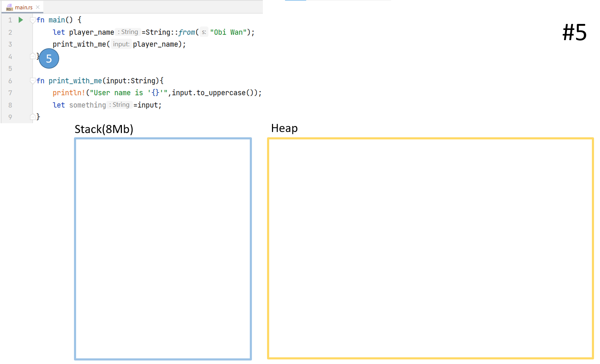Fold the print_with_me function at line 6
600x364 pixels.
click(x=32, y=81)
